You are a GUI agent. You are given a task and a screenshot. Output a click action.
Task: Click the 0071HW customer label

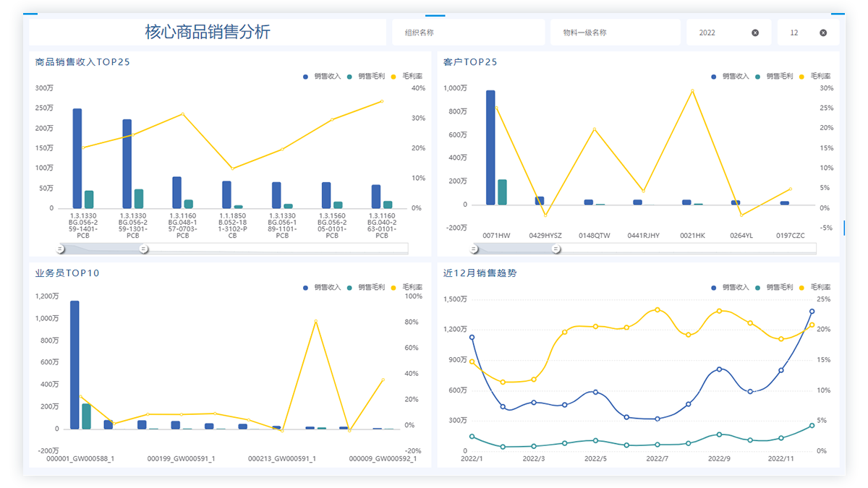point(496,236)
